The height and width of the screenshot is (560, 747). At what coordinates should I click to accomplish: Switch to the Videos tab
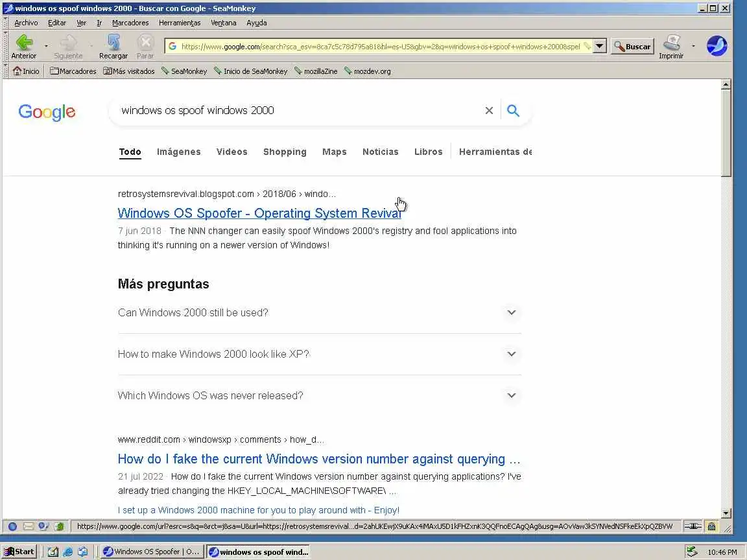pos(231,152)
